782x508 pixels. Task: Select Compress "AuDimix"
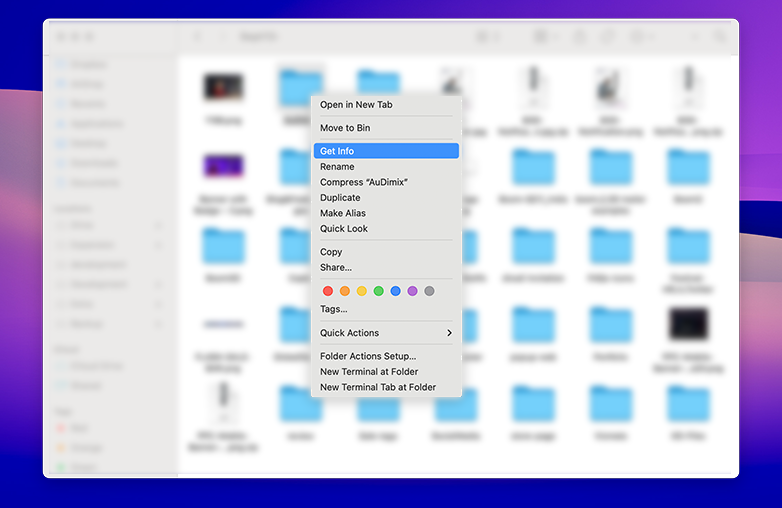click(x=386, y=182)
